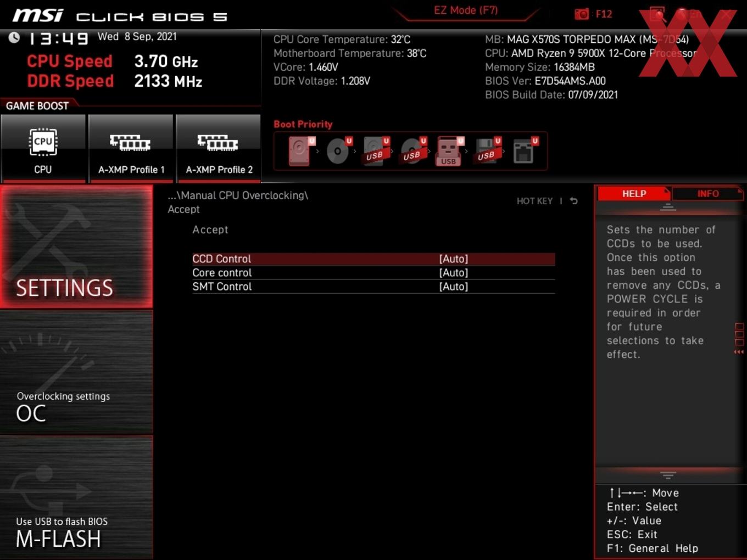Screen dimensions: 747x560
Task: Open the Core control Auto option
Action: point(454,273)
